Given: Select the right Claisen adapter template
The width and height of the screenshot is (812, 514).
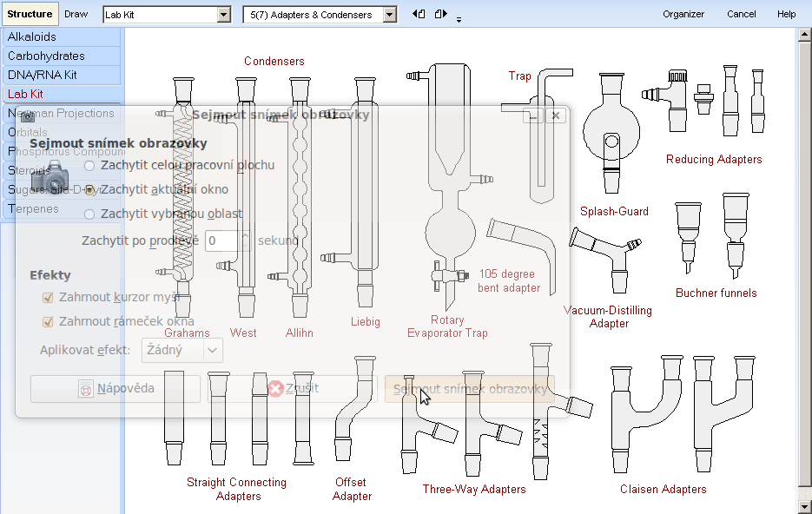Looking at the screenshot, I should click(724, 414).
